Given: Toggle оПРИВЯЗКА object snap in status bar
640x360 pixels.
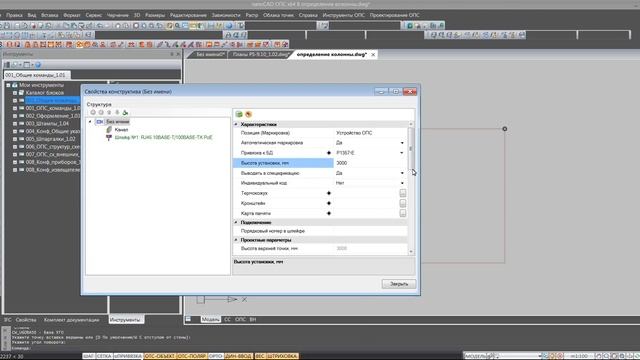Looking at the screenshot, I should (128, 356).
